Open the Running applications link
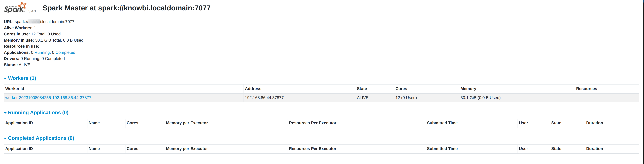 click(42, 53)
